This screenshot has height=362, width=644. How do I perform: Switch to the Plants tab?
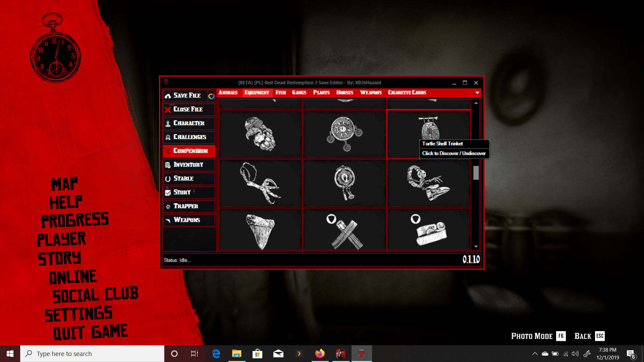tap(321, 93)
